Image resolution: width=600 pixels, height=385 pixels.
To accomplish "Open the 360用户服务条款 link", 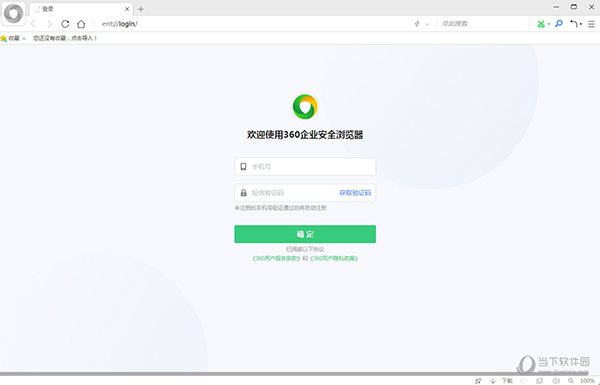I will pyautogui.click(x=276, y=258).
